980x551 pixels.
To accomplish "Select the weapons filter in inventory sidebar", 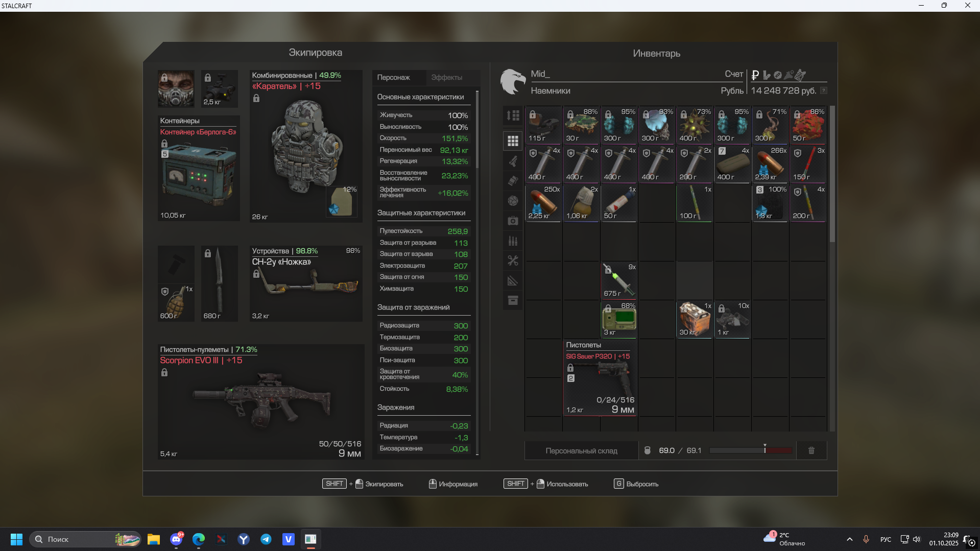I will click(513, 161).
